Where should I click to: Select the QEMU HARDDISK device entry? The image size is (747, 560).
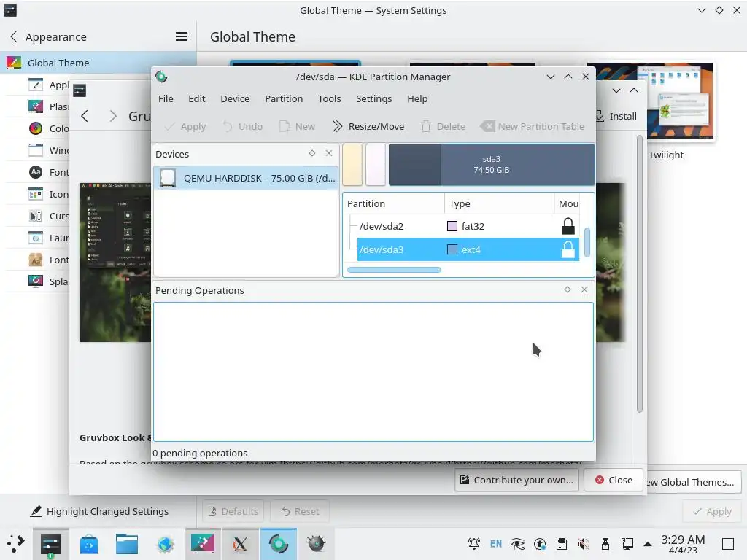click(246, 178)
